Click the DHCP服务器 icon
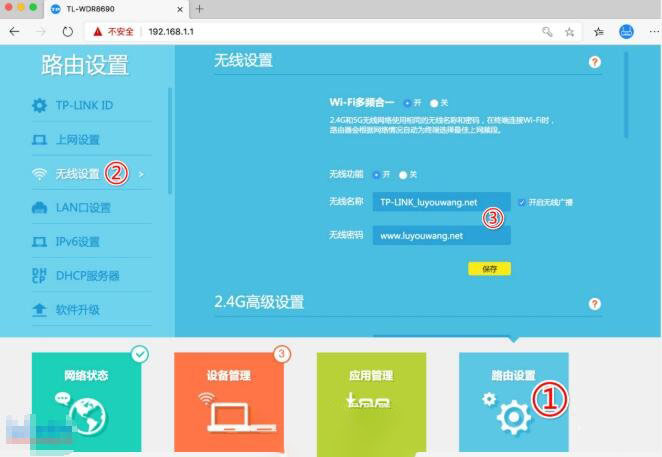 coord(39,276)
